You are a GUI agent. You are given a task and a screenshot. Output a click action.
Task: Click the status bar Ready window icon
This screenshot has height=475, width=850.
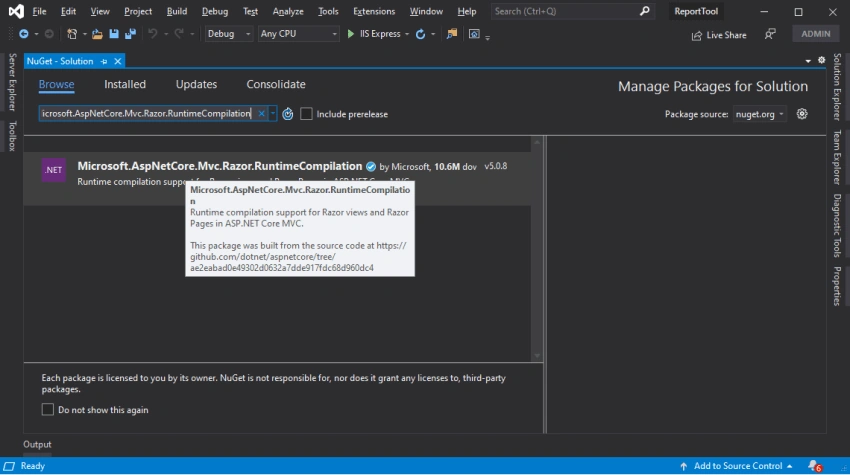point(9,466)
